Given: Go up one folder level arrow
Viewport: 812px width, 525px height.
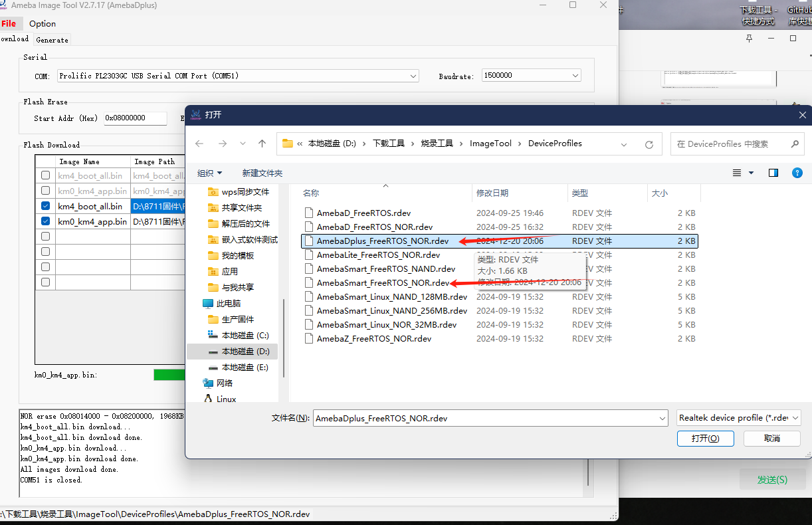Looking at the screenshot, I should pos(262,144).
